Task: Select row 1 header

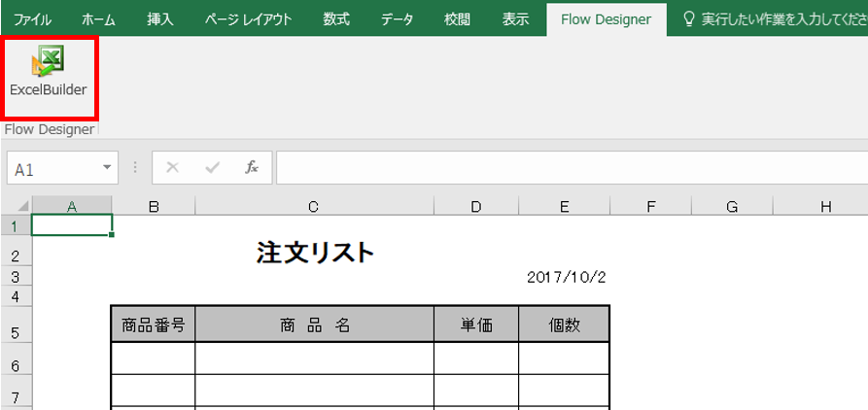Action: [x=16, y=225]
